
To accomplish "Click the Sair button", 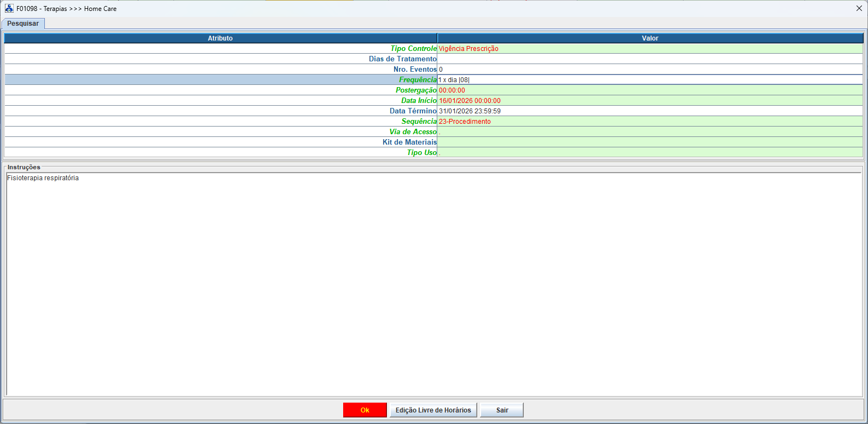I will (x=502, y=410).
